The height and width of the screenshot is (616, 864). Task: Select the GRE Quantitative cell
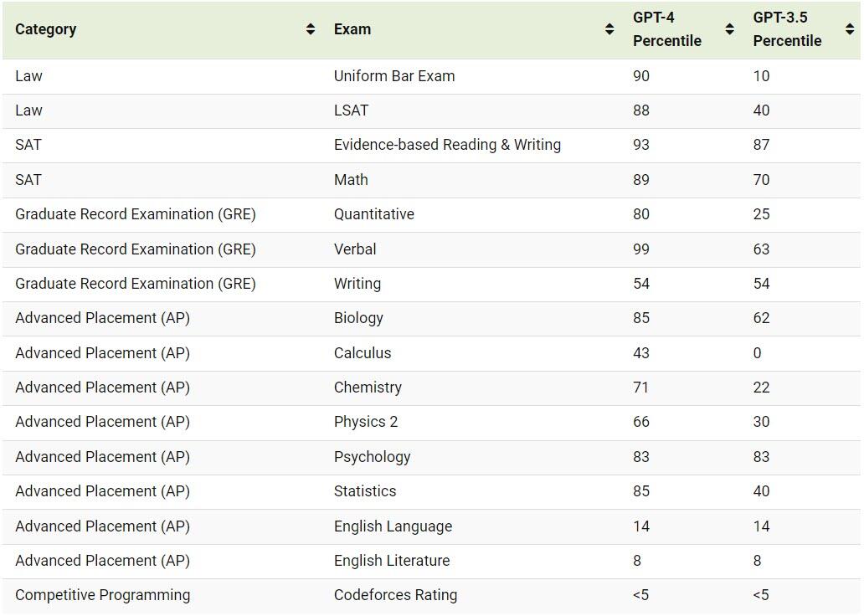374,214
